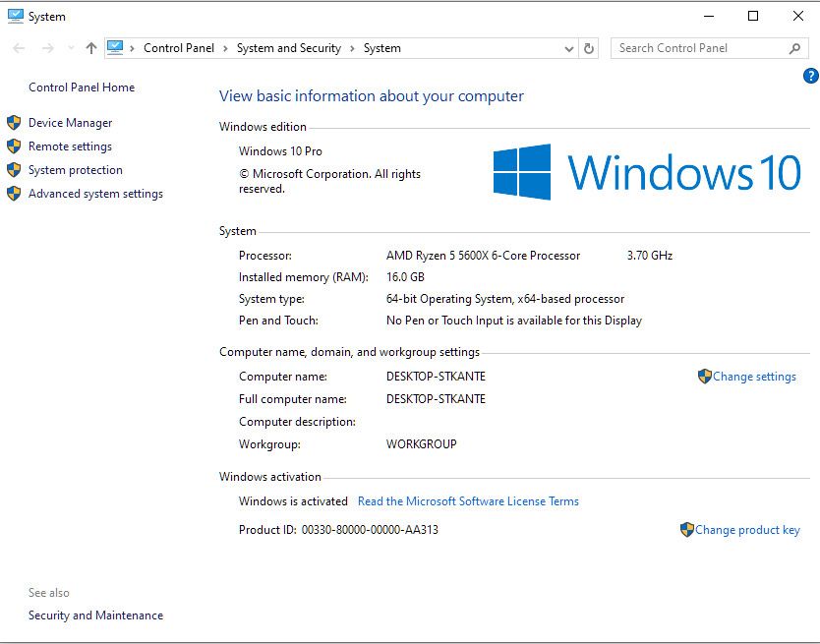Open Advanced system settings
820x644 pixels.
point(95,194)
